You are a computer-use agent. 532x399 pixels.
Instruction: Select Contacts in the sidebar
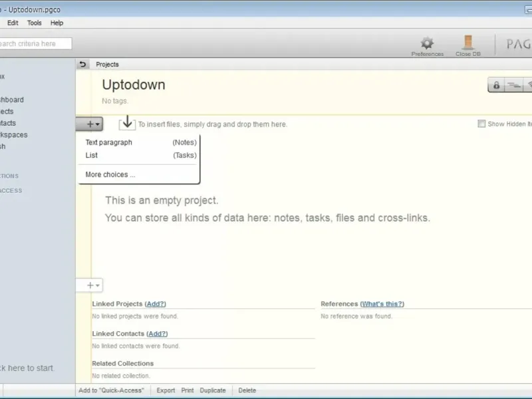pos(8,123)
